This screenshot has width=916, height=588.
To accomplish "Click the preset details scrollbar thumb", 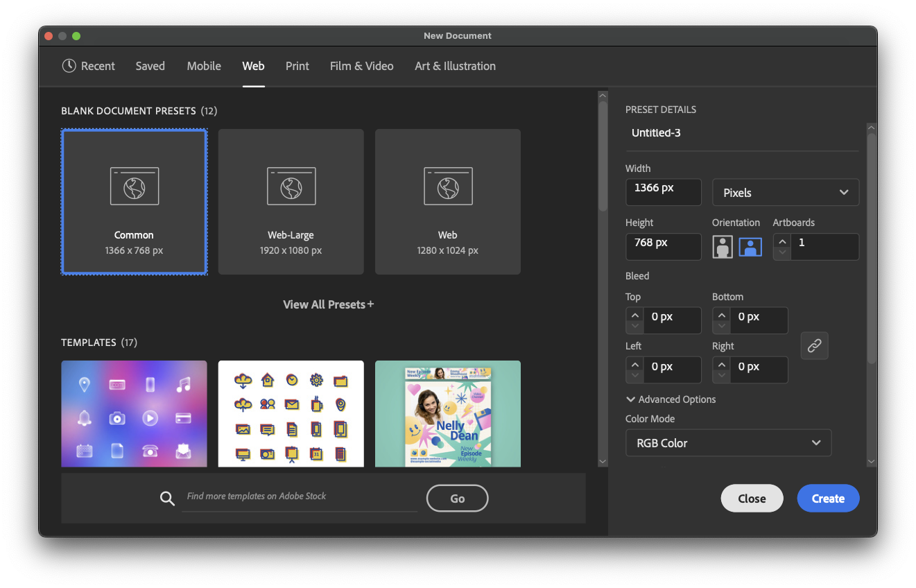I will (x=872, y=248).
